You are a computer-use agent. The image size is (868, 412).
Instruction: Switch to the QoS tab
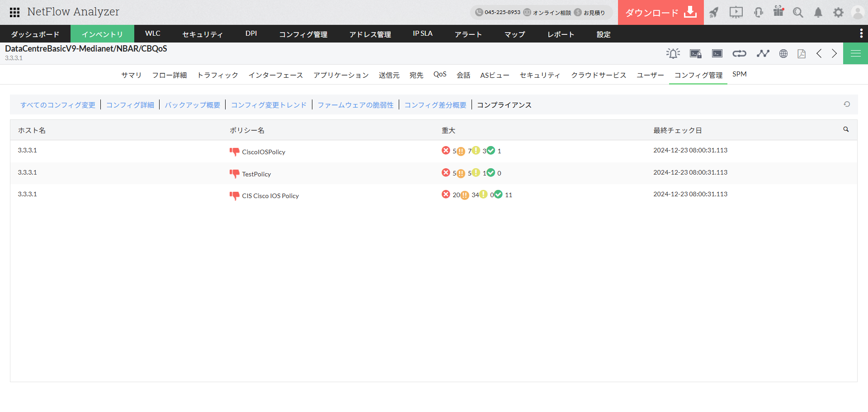(440, 74)
